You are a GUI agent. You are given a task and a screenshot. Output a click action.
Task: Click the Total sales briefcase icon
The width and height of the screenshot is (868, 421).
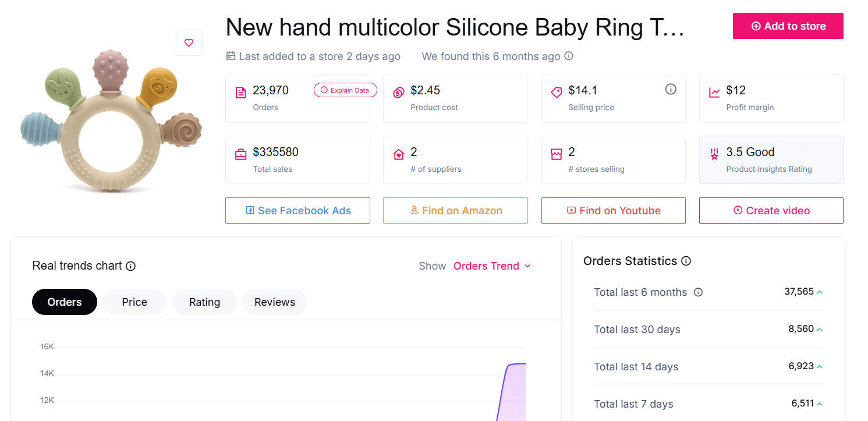241,154
